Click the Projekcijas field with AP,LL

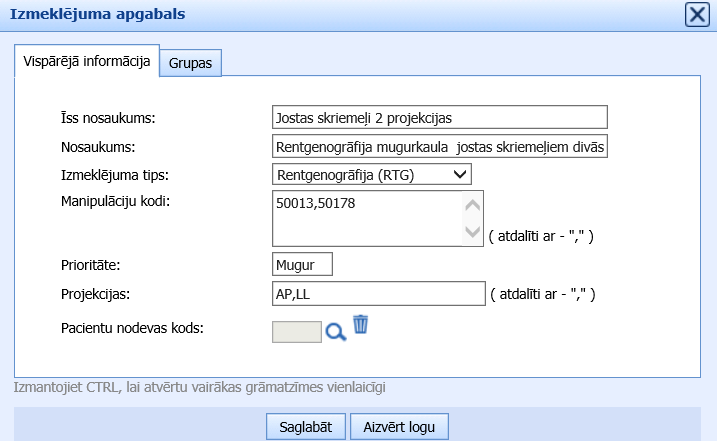[378, 294]
